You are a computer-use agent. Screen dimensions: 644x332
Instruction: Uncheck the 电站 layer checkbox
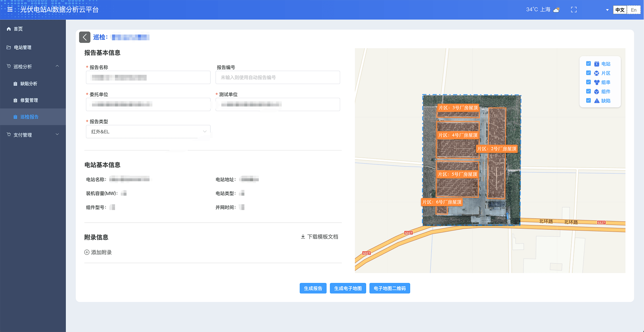(589, 64)
